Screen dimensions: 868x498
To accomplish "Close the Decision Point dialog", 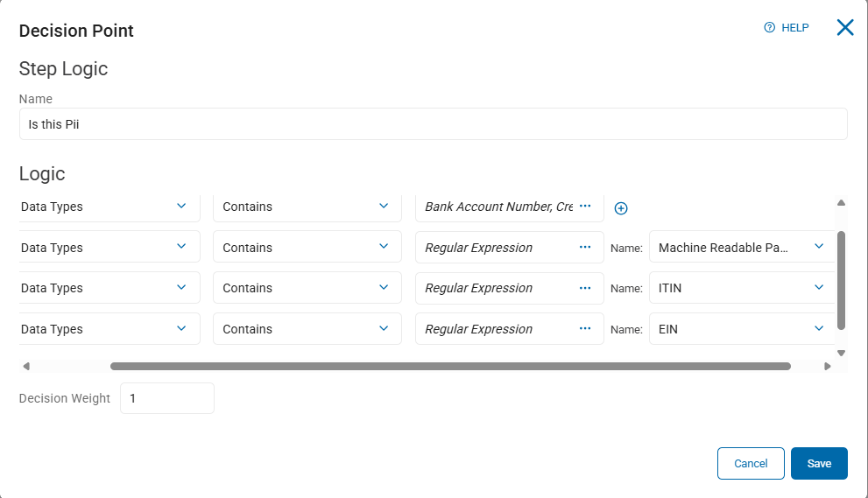I will pyautogui.click(x=845, y=28).
